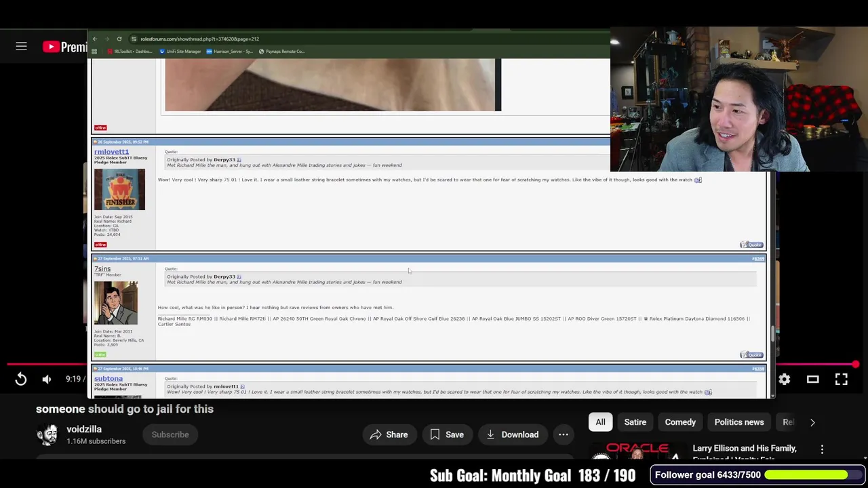Select the Comedy filter chip
868x488 pixels.
(680, 422)
